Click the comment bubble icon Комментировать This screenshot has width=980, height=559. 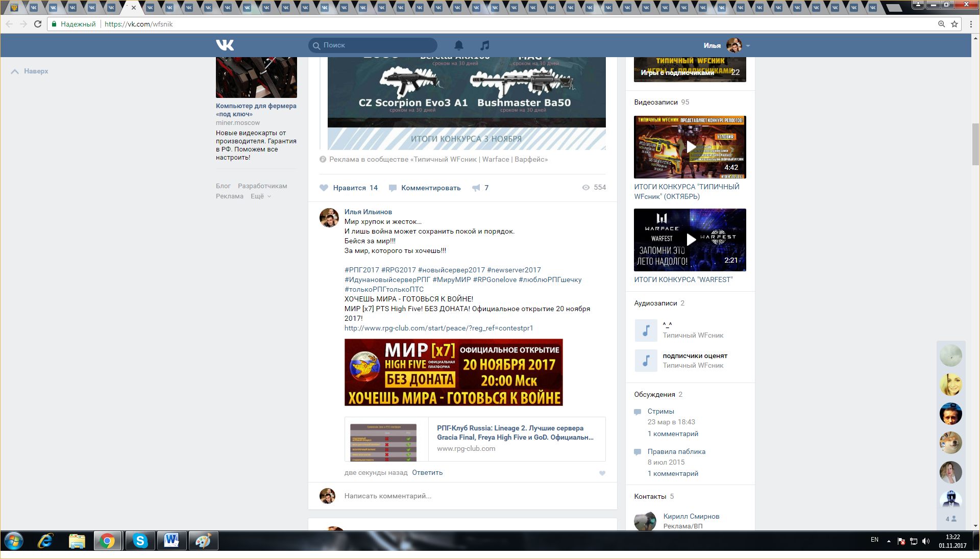click(x=393, y=188)
